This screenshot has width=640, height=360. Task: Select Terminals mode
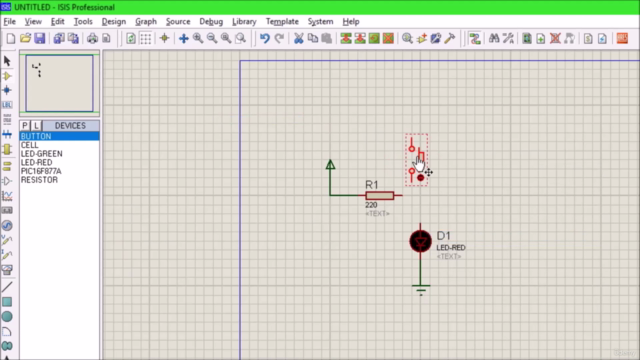pos(7,166)
